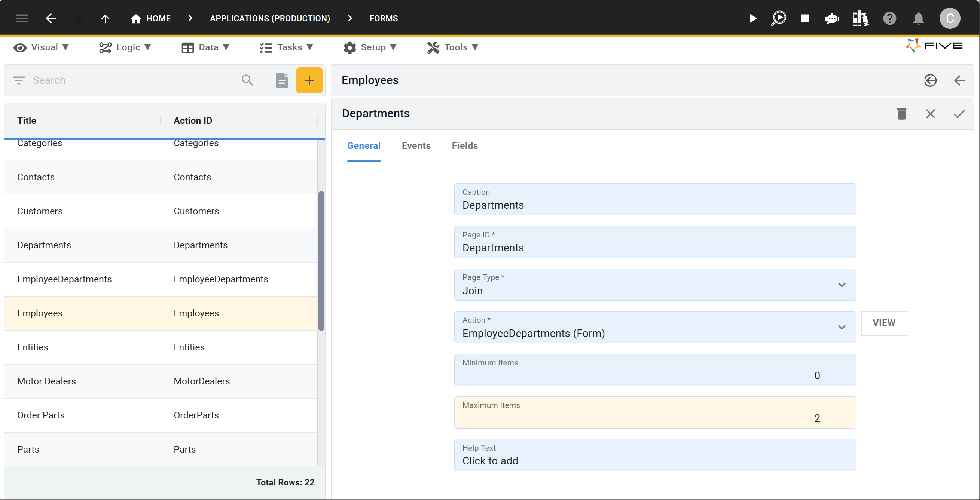Select the Contacts row
This screenshot has height=500, width=980.
[x=161, y=177]
